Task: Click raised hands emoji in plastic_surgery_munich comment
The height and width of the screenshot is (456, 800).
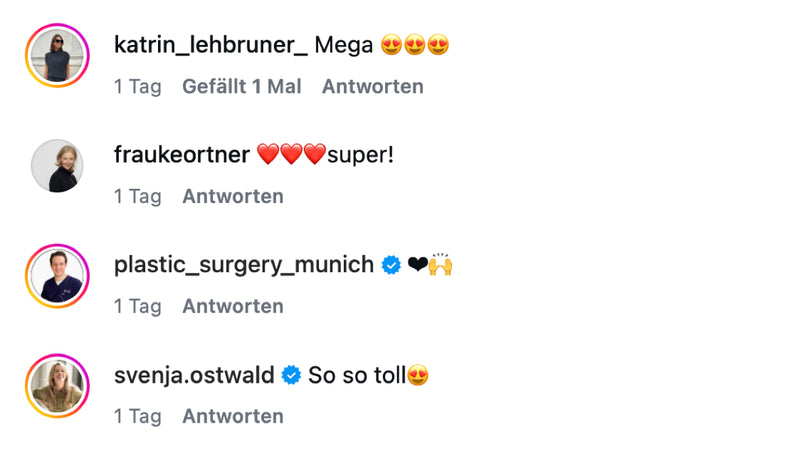Action: 441,265
